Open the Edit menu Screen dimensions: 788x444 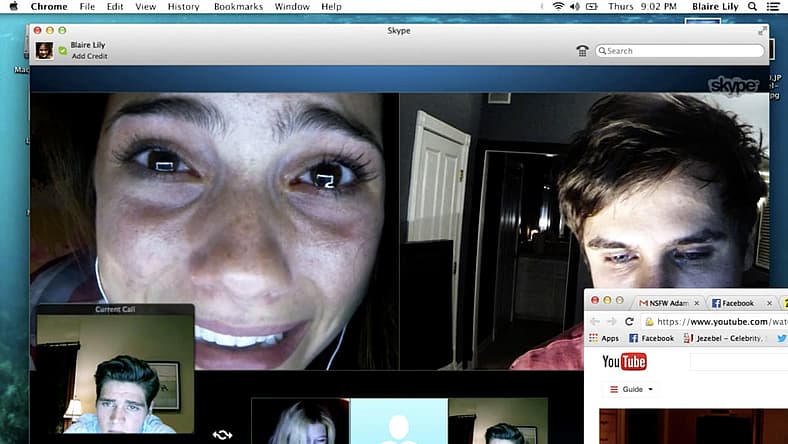pos(115,7)
